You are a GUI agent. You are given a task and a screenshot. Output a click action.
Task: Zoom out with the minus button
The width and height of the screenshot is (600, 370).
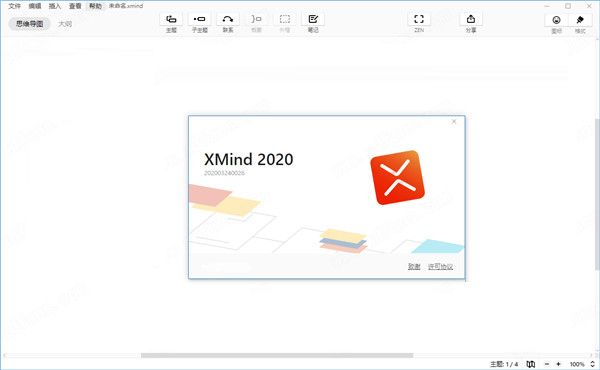coord(547,364)
